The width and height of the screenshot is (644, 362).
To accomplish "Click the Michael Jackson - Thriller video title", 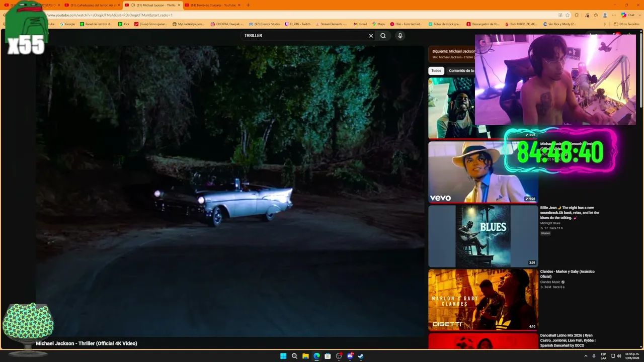I will tap(87, 343).
